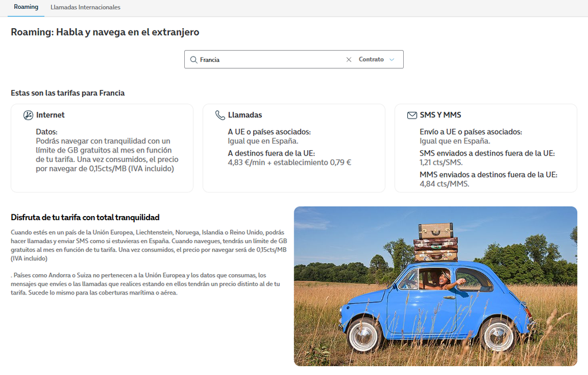Click the 'Estas son las tarifas para Francia' heading

click(68, 93)
